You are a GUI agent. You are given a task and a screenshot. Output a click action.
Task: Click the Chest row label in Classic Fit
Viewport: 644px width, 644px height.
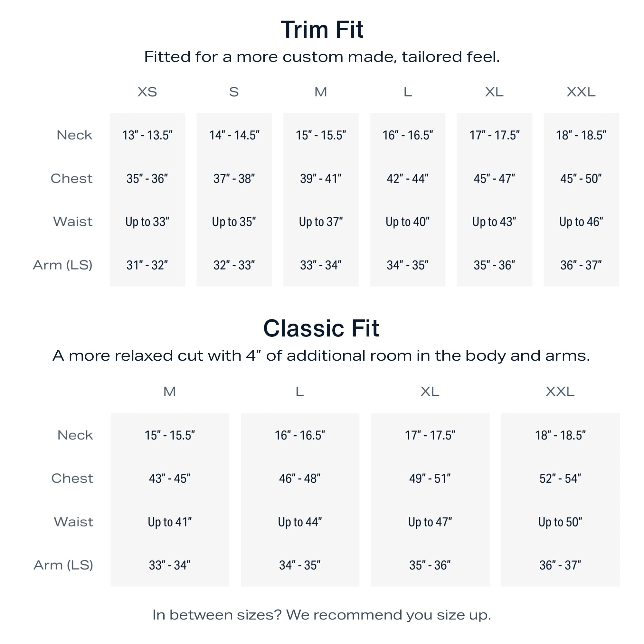click(72, 479)
